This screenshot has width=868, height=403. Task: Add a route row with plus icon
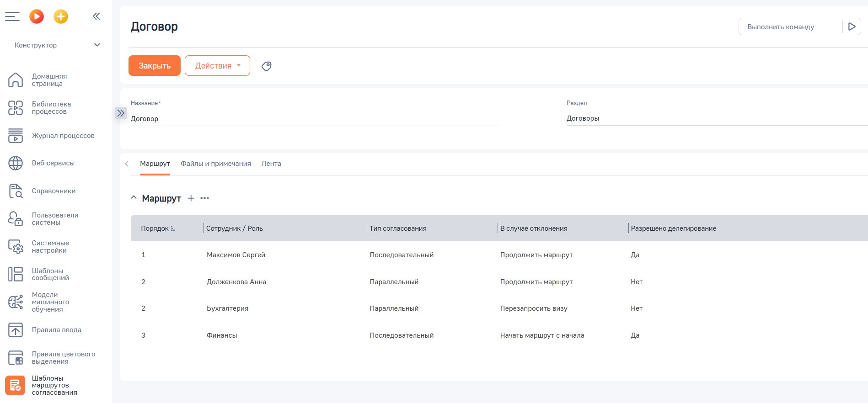(x=191, y=198)
